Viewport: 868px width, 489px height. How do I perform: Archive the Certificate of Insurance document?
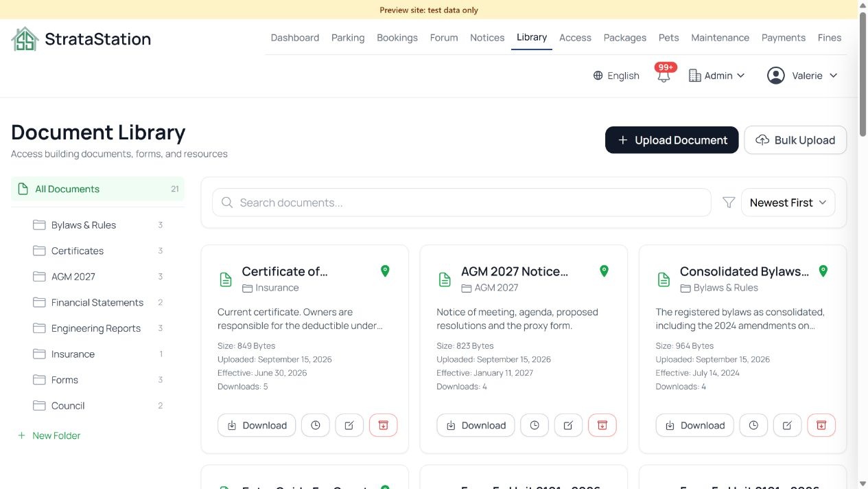(x=383, y=425)
